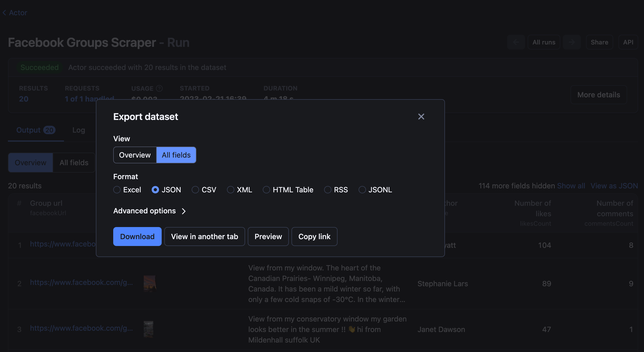This screenshot has width=644, height=352.
Task: Go back to Actor page
Action: tap(15, 13)
